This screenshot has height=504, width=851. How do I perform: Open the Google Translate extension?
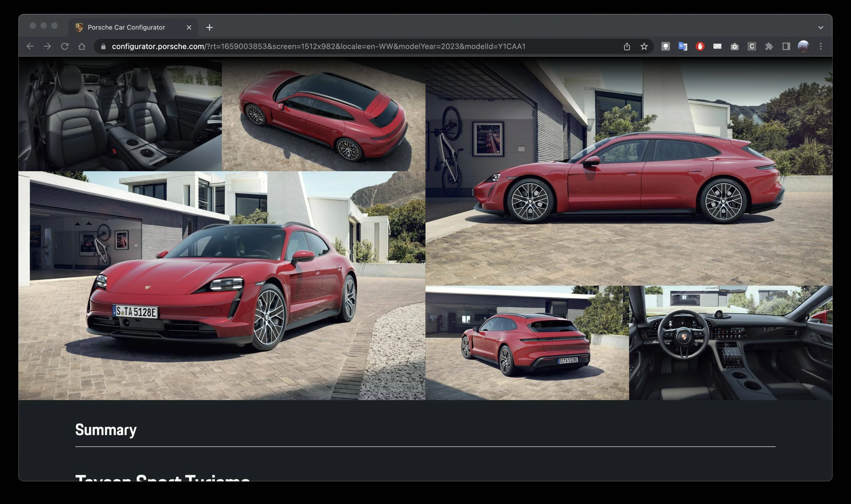(x=683, y=46)
